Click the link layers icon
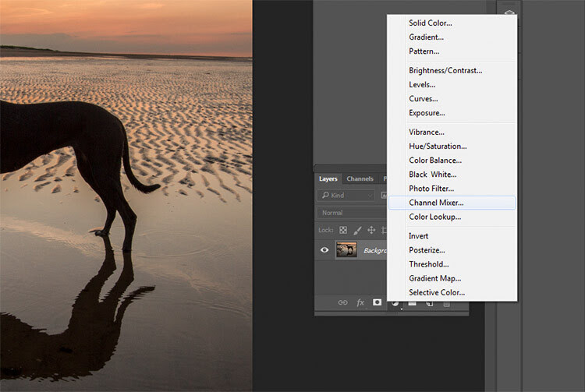The width and height of the screenshot is (585, 392). tap(342, 302)
